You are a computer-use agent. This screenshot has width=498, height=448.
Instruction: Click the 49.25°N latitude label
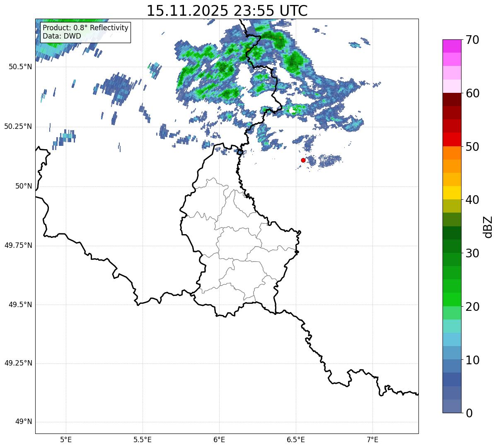(18, 363)
